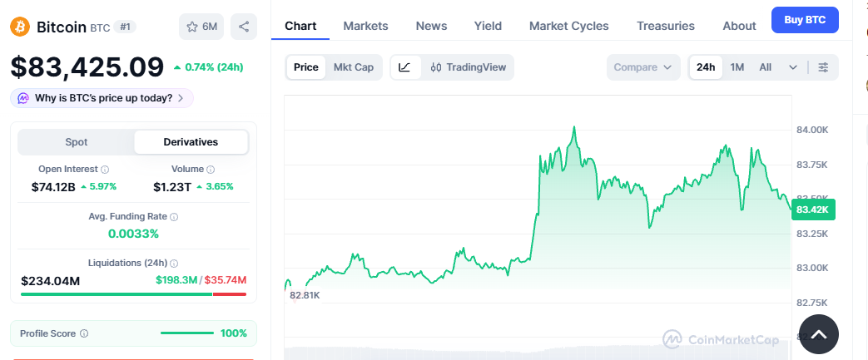The width and height of the screenshot is (868, 360).
Task: Set chart range to 24h
Action: point(706,67)
